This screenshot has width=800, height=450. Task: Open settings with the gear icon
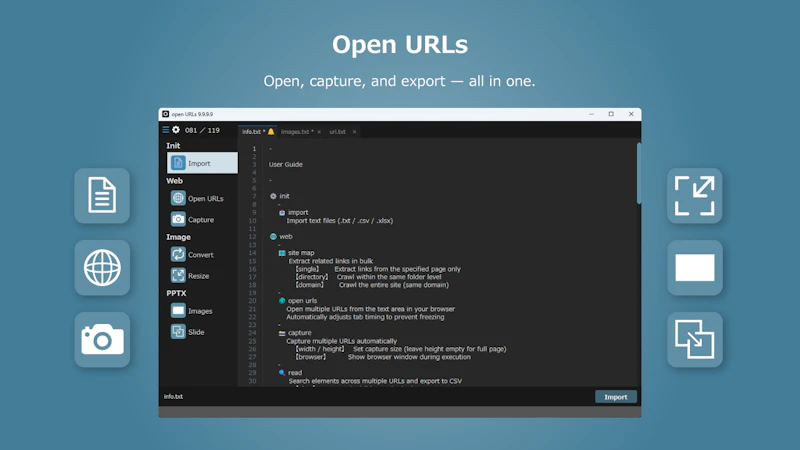coord(176,130)
